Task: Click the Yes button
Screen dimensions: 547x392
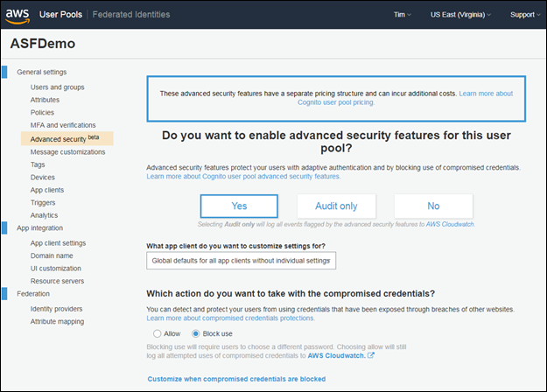Action: click(239, 206)
